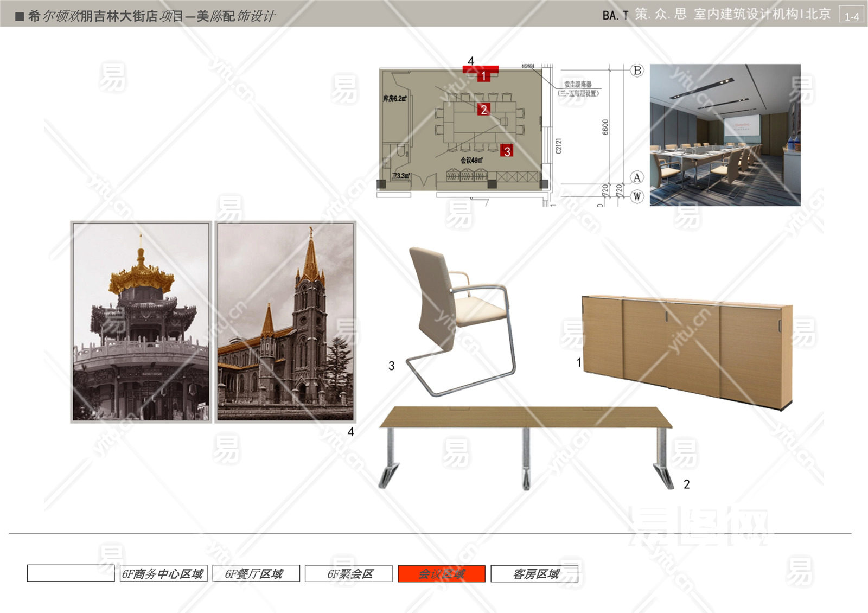The height and width of the screenshot is (613, 868).
Task: Click the number 4 above the floor plan
Action: click(471, 61)
